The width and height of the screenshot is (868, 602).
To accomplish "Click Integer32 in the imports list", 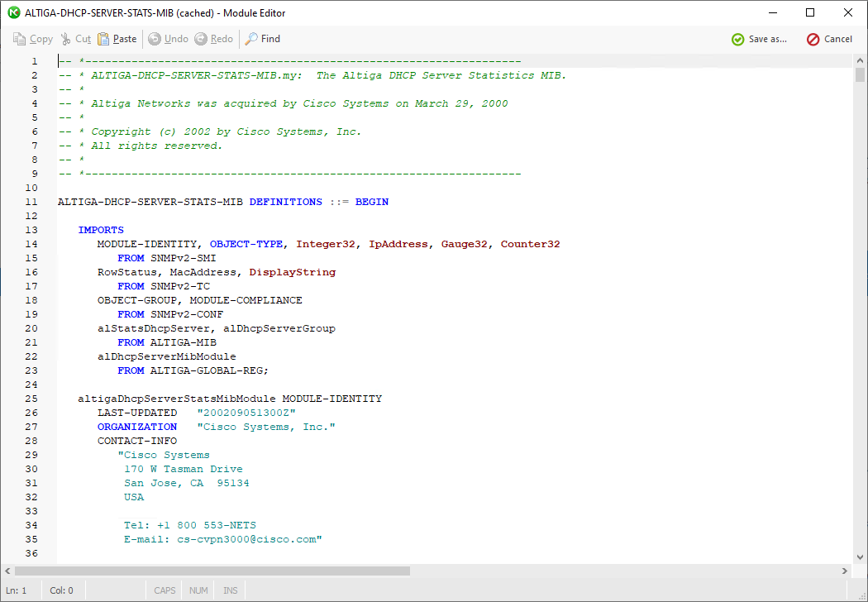I will click(326, 244).
